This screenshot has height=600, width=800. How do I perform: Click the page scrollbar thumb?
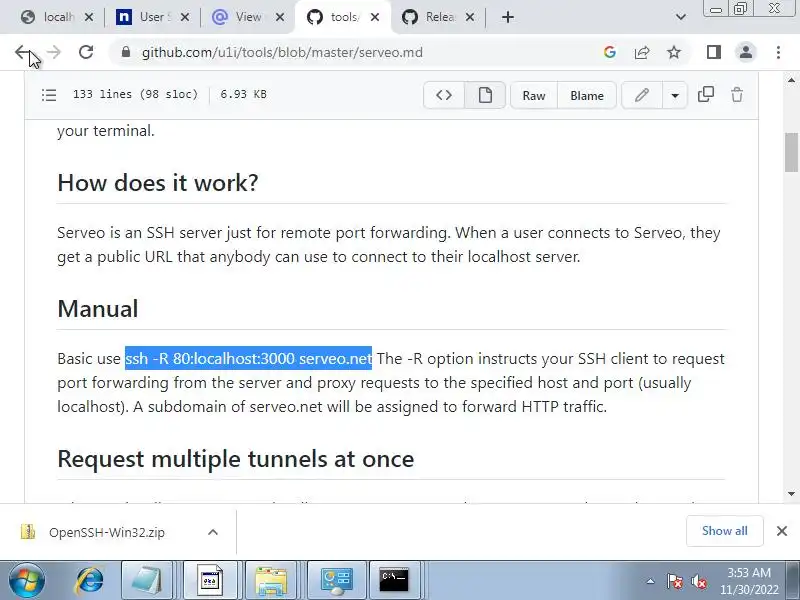click(x=791, y=152)
